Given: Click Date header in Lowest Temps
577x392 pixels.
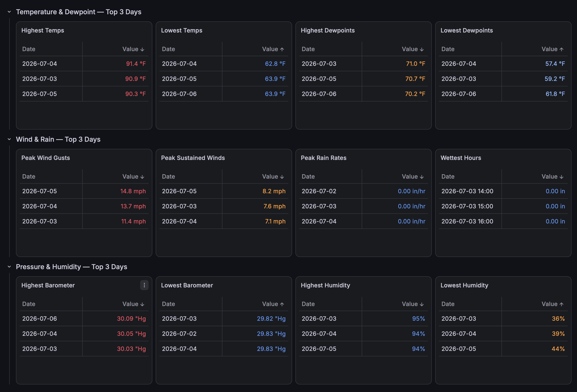Looking at the screenshot, I should (168, 49).
